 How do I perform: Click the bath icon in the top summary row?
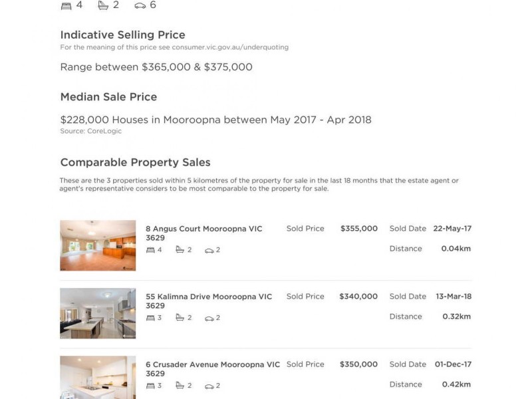point(102,5)
